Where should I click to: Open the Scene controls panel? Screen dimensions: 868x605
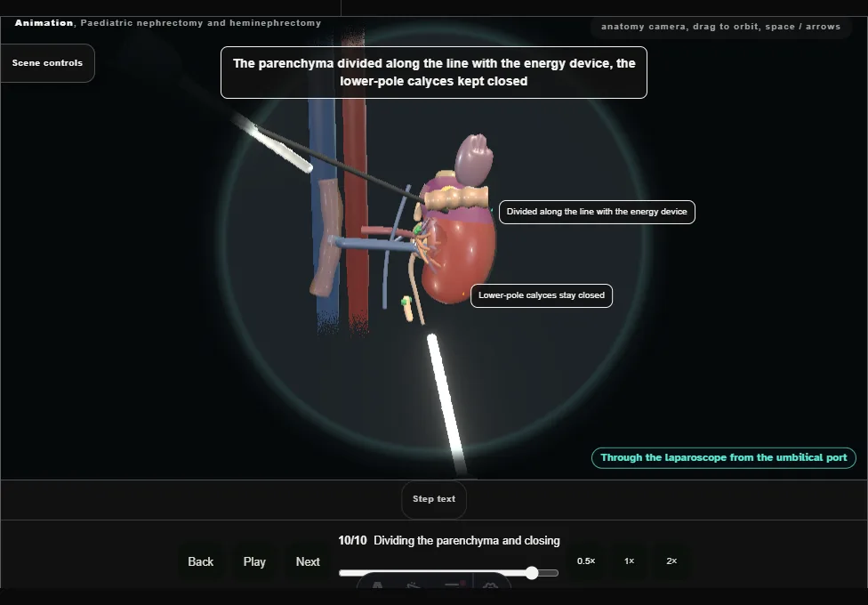tap(48, 63)
